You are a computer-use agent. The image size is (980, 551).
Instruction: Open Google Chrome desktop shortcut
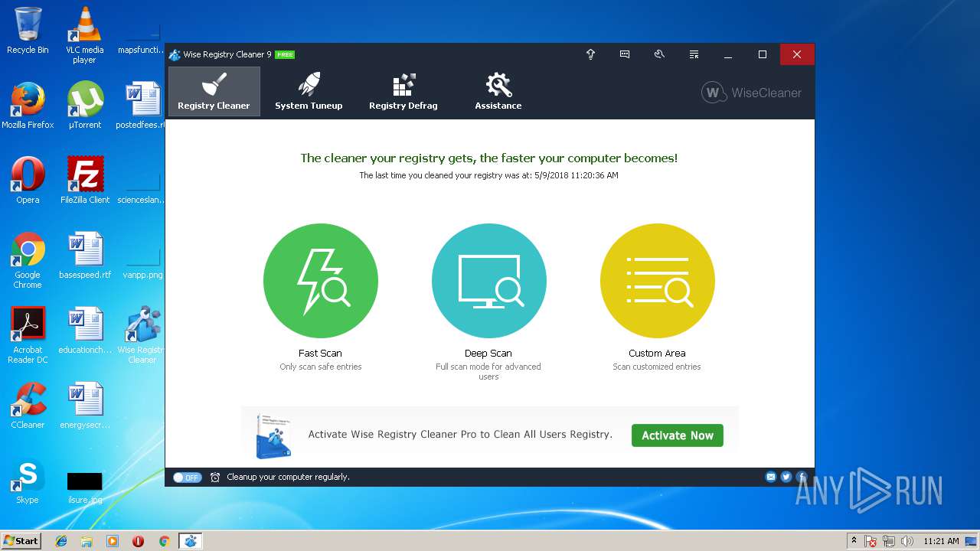[x=28, y=261]
